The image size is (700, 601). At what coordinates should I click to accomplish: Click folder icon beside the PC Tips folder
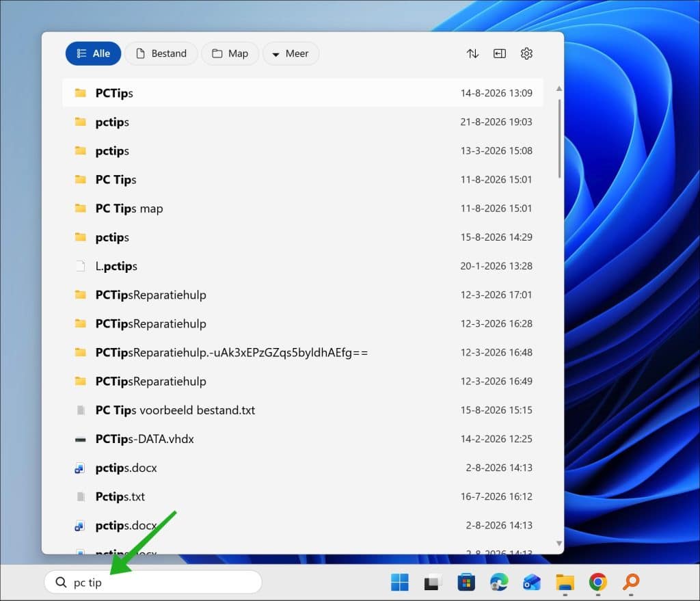pyautogui.click(x=81, y=180)
